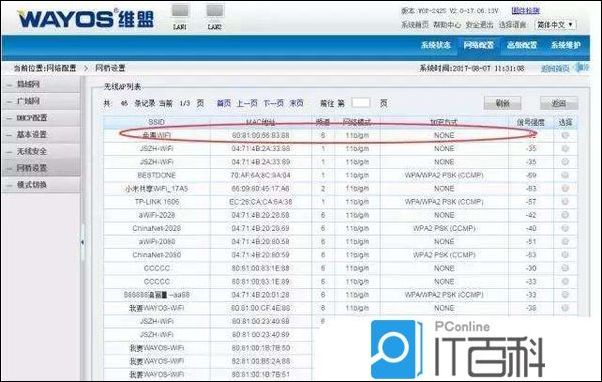This screenshot has height=382, width=602.
Task: Switch to the 网络配置 tab
Action: [x=478, y=45]
